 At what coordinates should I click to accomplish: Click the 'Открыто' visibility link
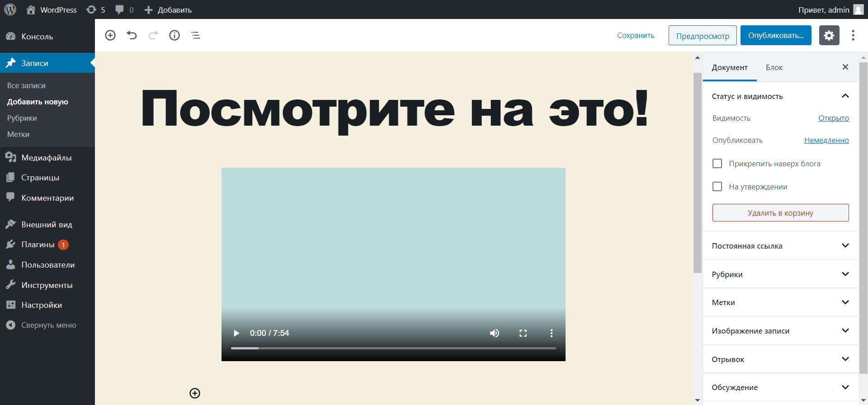click(833, 118)
